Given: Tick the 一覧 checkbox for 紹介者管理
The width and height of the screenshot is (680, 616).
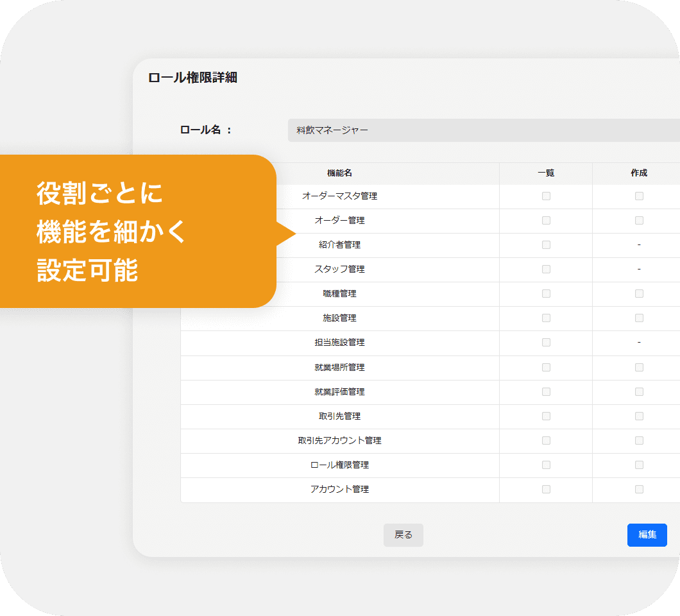Looking at the screenshot, I should (546, 245).
